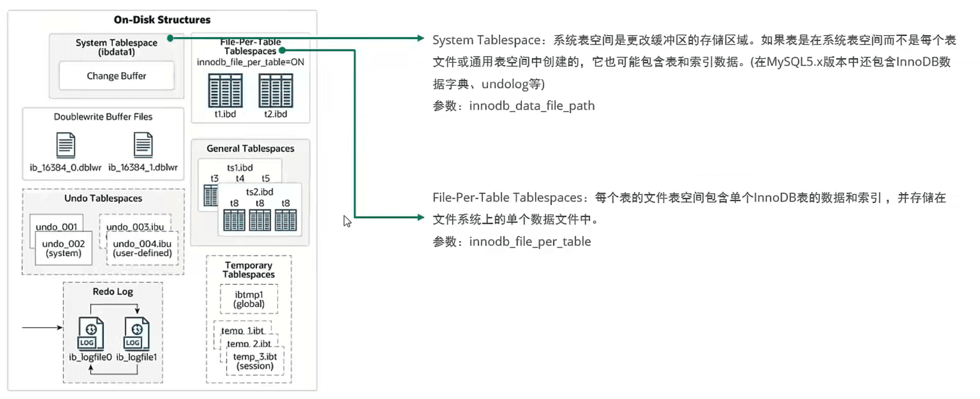Click the 'ib_16384_0.dblwr' file name
Viewport: 980px width, 399px height.
[65, 167]
